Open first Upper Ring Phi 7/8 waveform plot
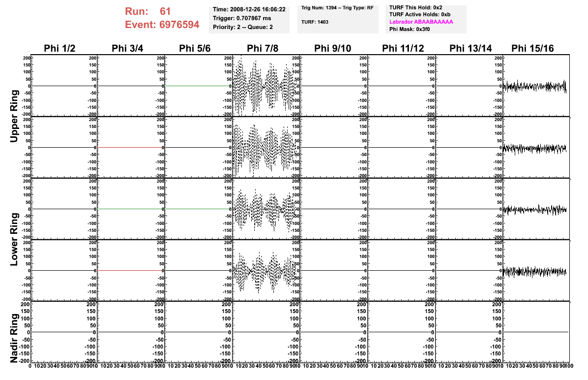588x380 pixels. (x=266, y=85)
